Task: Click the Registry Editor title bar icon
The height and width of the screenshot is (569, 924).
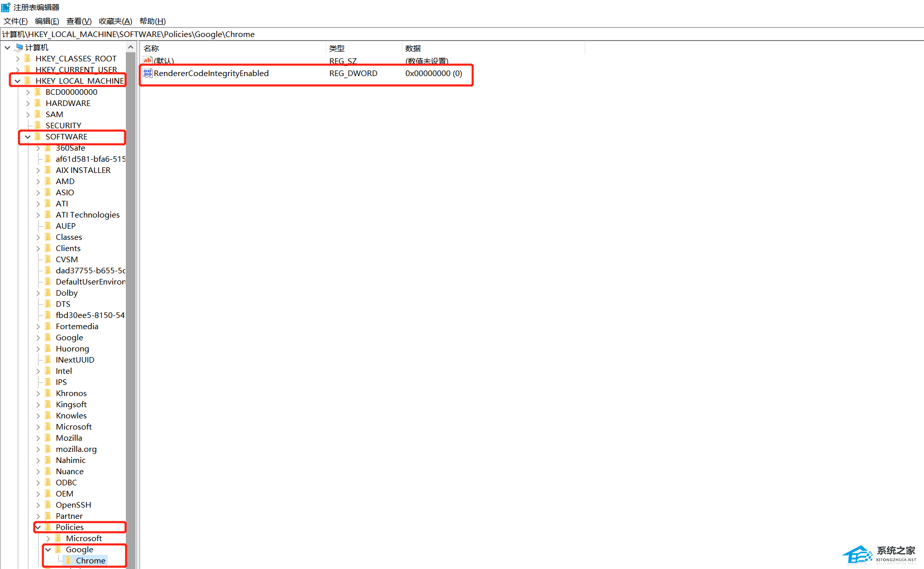Action: point(6,7)
